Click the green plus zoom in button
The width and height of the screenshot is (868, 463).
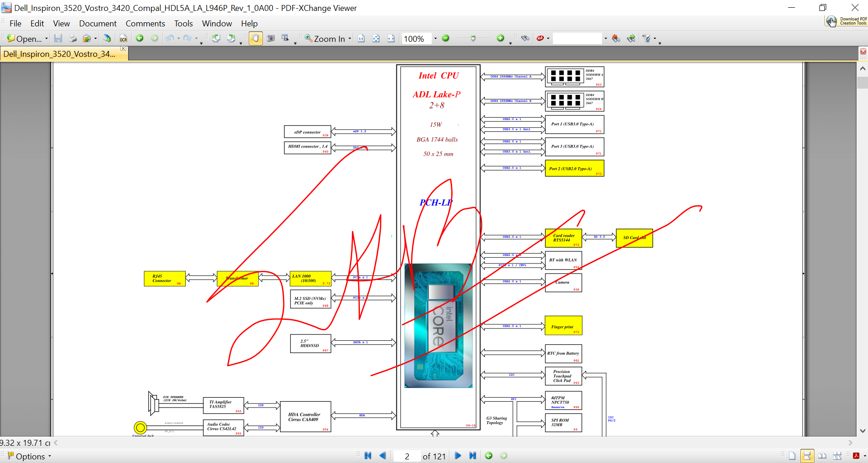[500, 39]
